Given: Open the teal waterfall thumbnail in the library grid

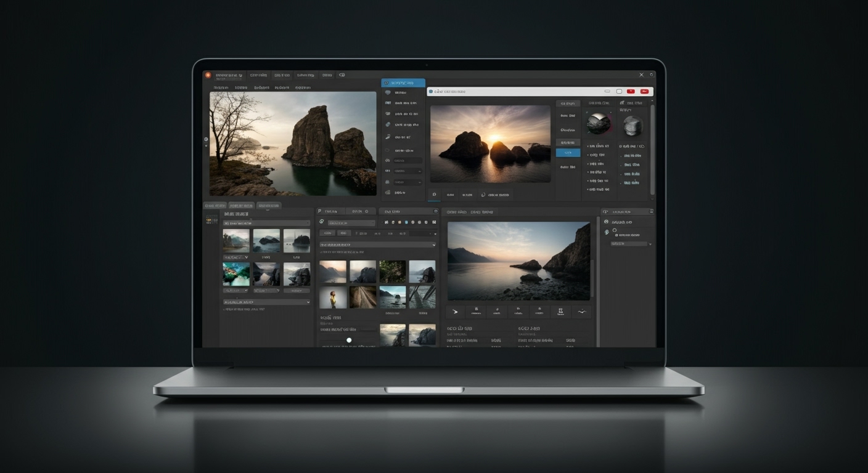Looking at the screenshot, I should click(236, 275).
